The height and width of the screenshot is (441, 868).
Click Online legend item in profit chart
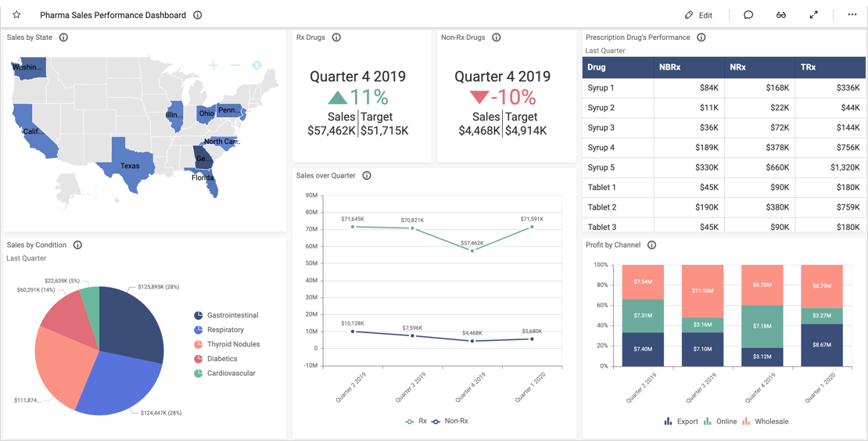pos(720,421)
